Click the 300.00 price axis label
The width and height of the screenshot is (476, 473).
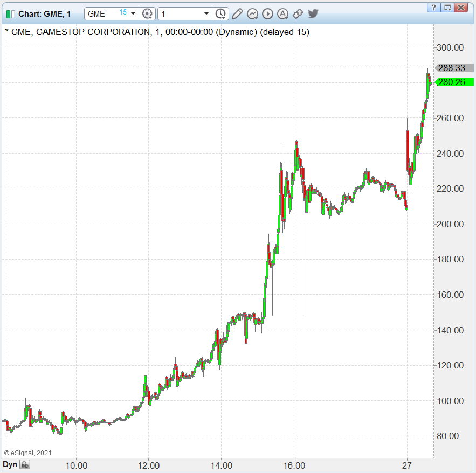point(450,47)
